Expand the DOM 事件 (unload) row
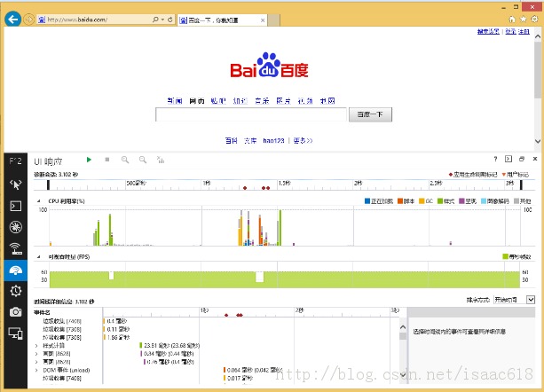This screenshot has height=392, width=544. [36, 370]
